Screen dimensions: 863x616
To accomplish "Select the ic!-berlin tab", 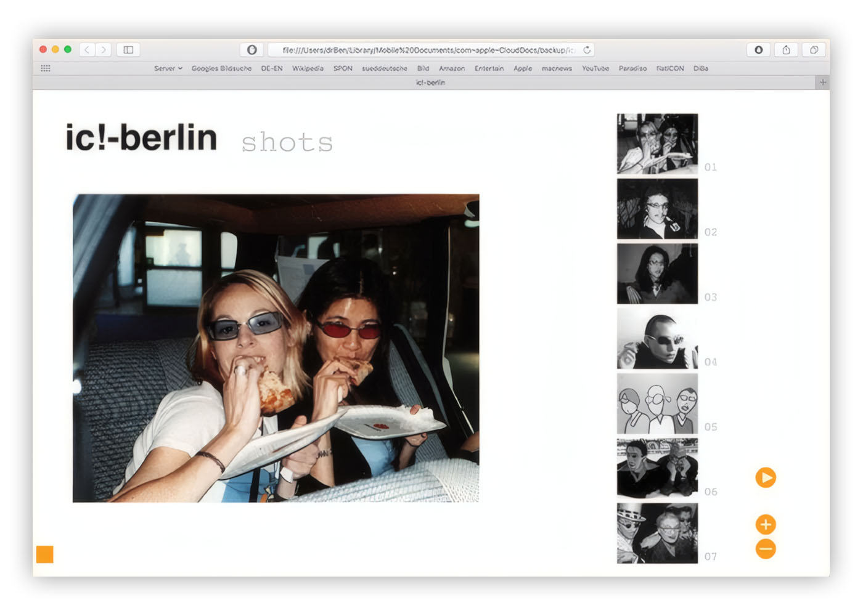I will (x=430, y=82).
